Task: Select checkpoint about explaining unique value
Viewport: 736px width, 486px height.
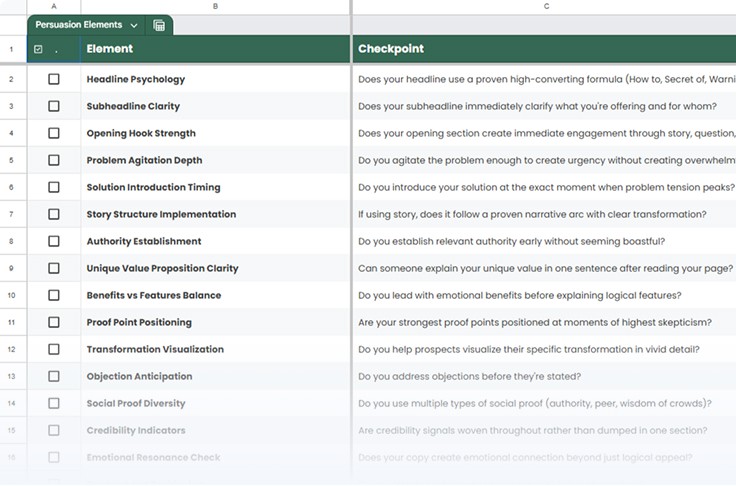Action: coord(544,268)
